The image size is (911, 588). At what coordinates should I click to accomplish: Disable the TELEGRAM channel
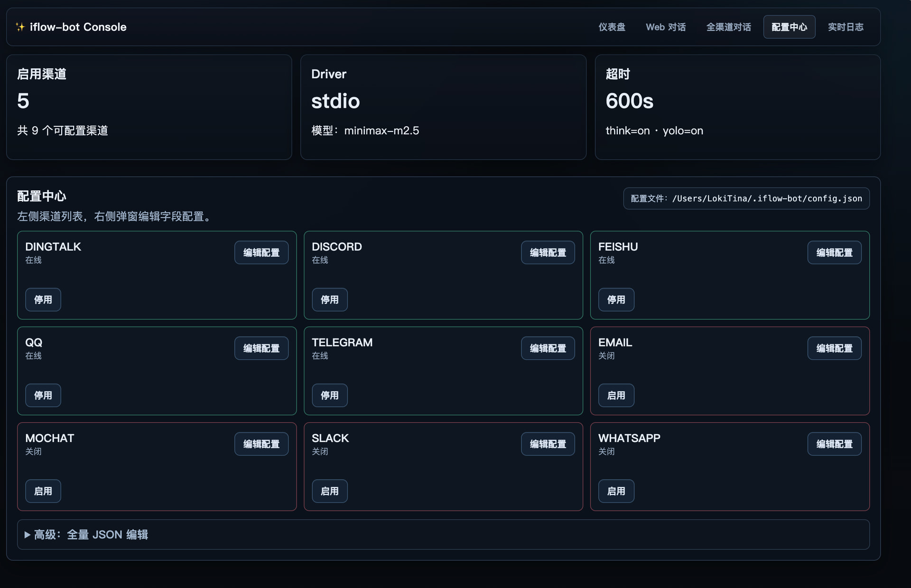329,395
